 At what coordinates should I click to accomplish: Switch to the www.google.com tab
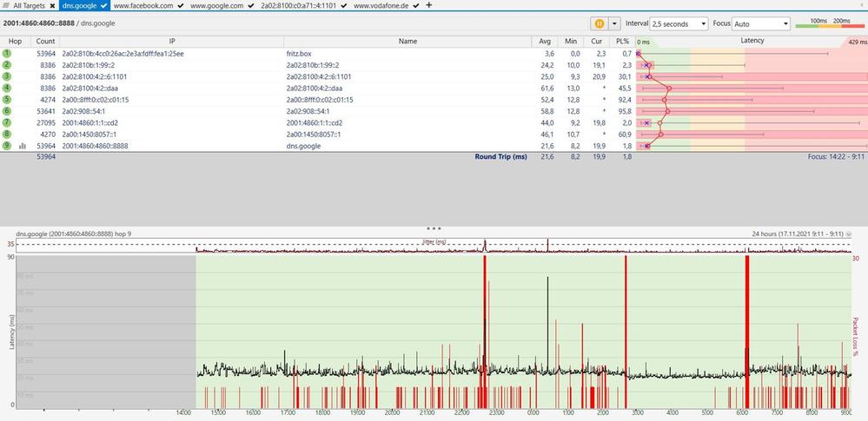[216, 5]
